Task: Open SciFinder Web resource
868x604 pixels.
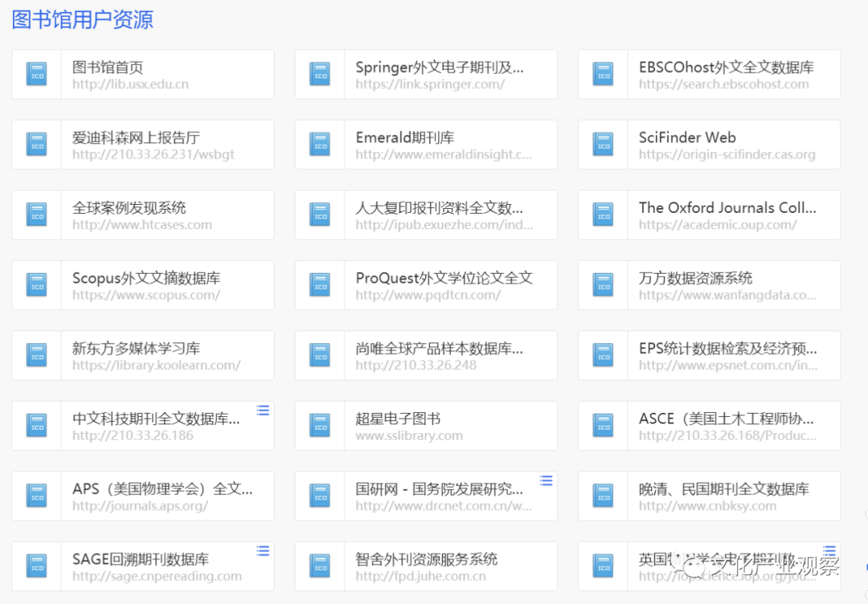Action: pyautogui.click(x=710, y=145)
